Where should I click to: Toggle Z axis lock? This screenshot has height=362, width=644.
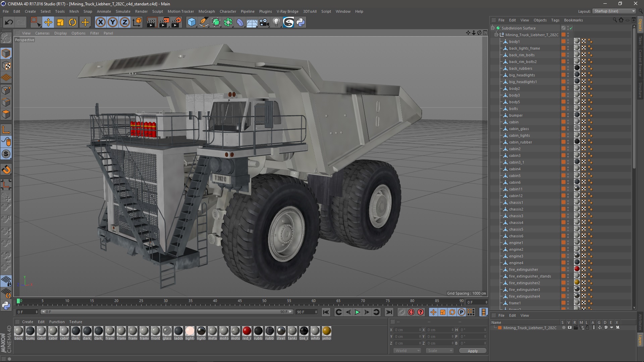tap(125, 22)
